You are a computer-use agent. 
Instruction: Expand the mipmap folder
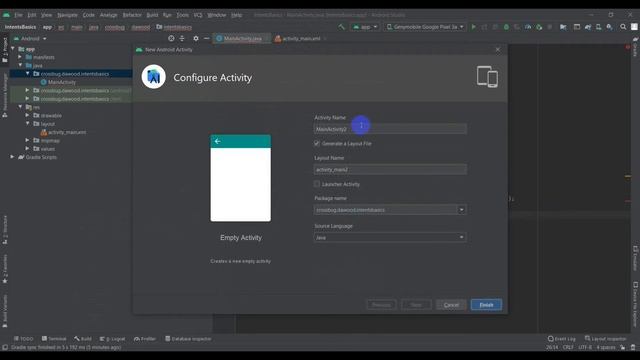click(x=27, y=140)
